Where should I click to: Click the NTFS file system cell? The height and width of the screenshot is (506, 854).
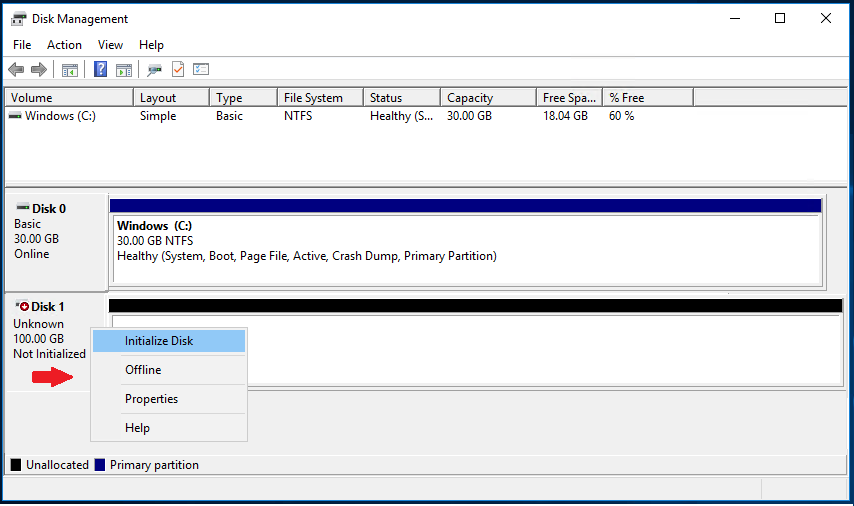pyautogui.click(x=298, y=116)
